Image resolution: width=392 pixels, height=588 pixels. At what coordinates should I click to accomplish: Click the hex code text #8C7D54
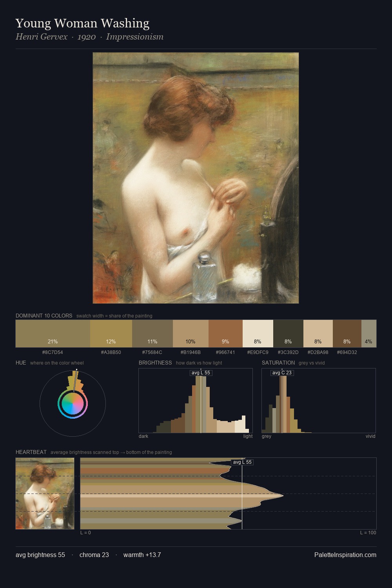tap(53, 352)
